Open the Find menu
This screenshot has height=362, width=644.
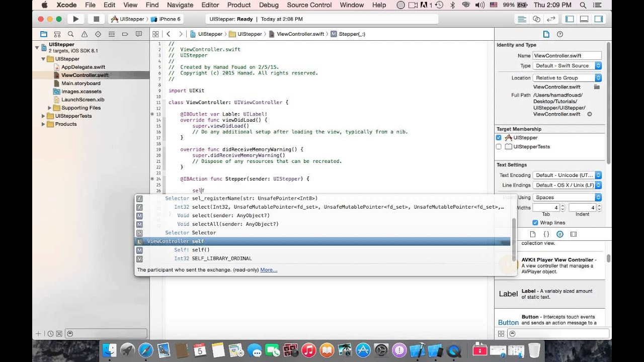point(152,5)
